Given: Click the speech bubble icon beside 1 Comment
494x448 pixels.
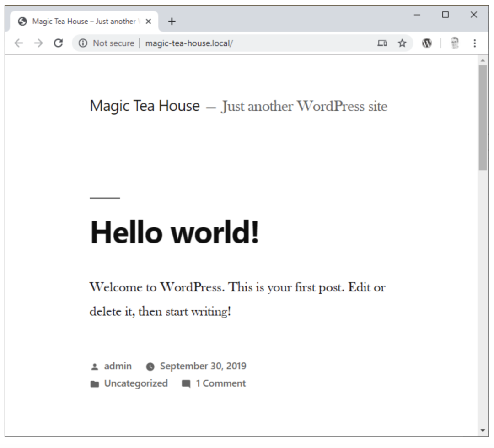Looking at the screenshot, I should (x=186, y=384).
